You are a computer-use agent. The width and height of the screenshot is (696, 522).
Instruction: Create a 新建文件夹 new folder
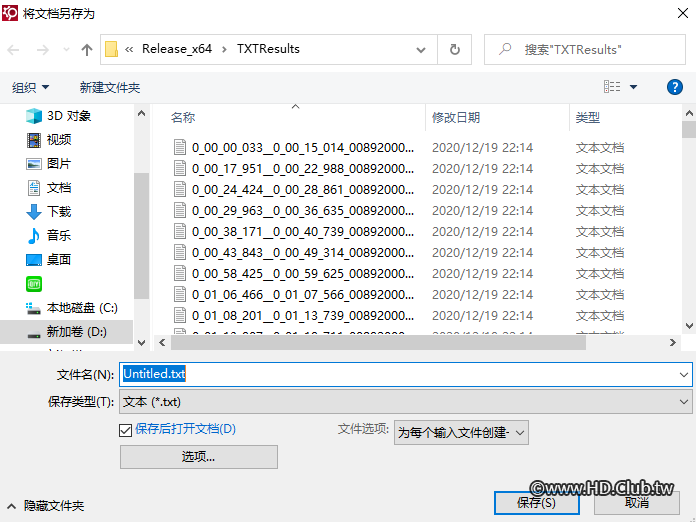click(x=110, y=87)
